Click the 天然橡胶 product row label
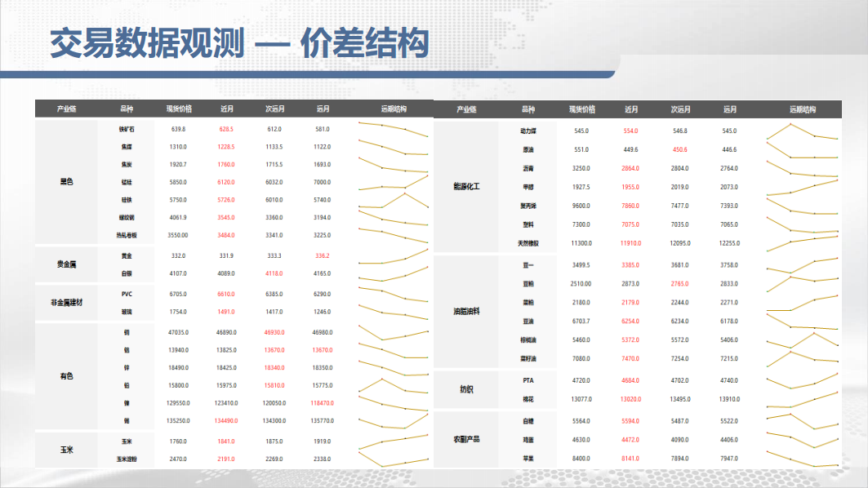Image resolution: width=868 pixels, height=488 pixels. coord(527,243)
